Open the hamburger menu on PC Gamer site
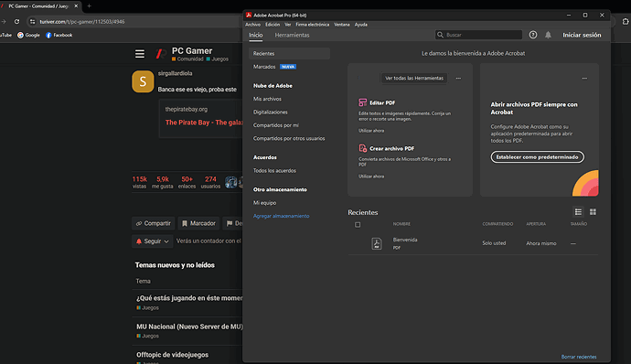The image size is (631, 364). coord(140,54)
